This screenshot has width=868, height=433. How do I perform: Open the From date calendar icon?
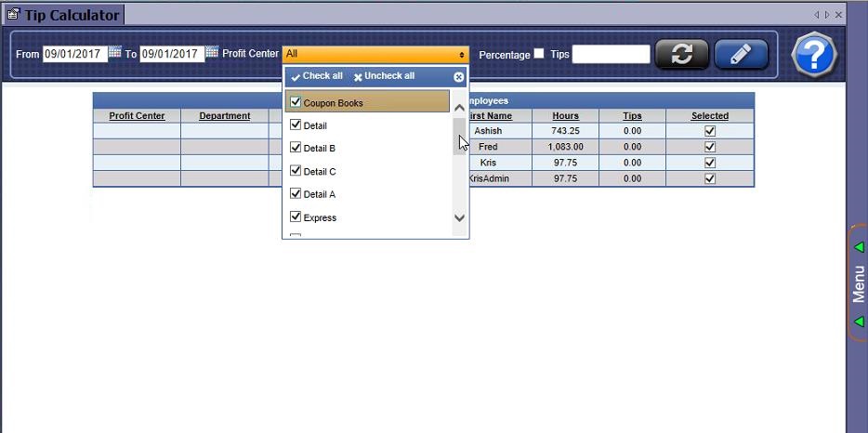pyautogui.click(x=115, y=53)
